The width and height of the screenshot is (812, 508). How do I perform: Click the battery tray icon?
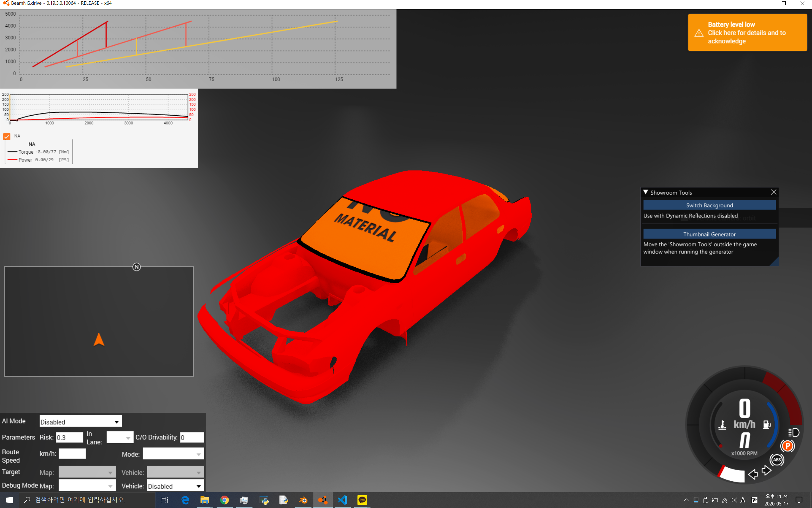click(x=715, y=500)
